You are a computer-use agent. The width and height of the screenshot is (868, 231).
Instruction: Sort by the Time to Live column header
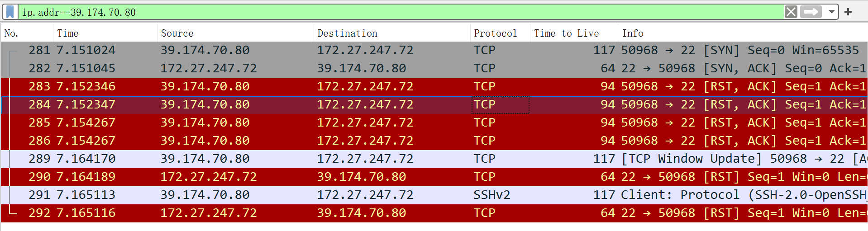click(x=574, y=33)
